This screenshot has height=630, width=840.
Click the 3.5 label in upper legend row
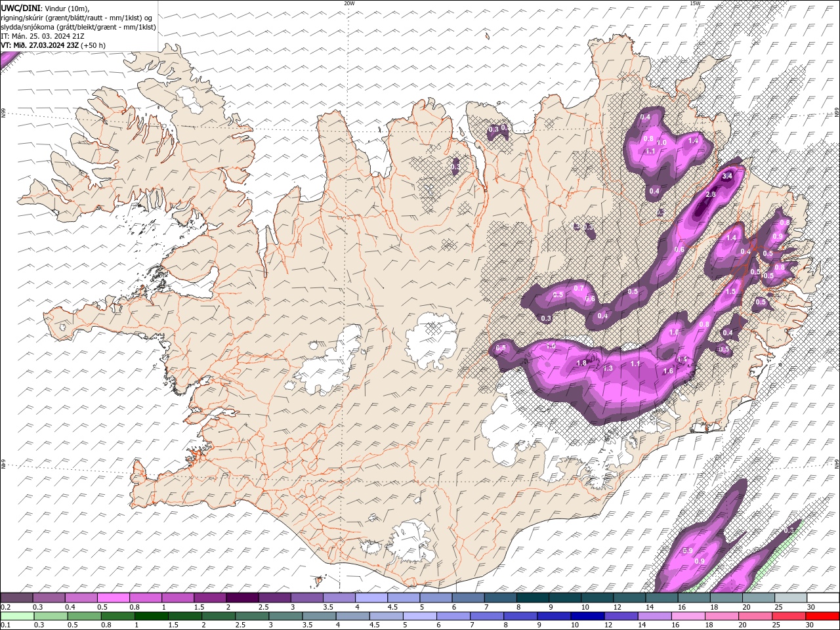point(328,607)
